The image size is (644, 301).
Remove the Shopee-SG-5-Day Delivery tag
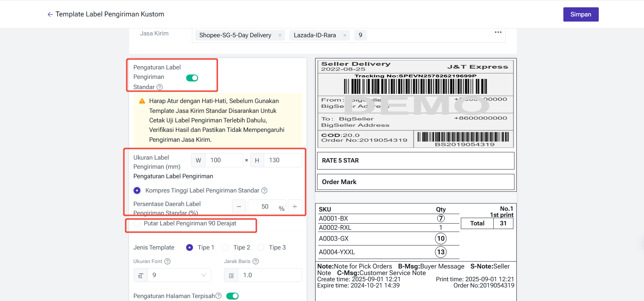coord(280,35)
